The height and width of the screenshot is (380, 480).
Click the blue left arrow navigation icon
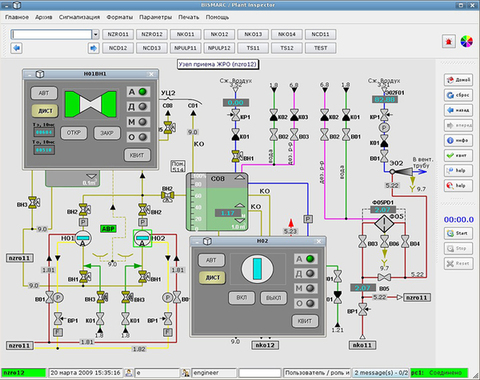pos(16,48)
